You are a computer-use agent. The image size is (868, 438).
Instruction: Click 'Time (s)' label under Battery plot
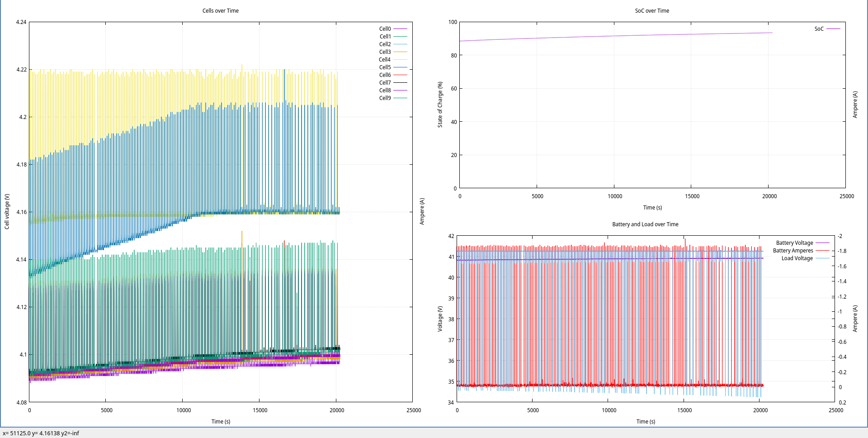(646, 422)
